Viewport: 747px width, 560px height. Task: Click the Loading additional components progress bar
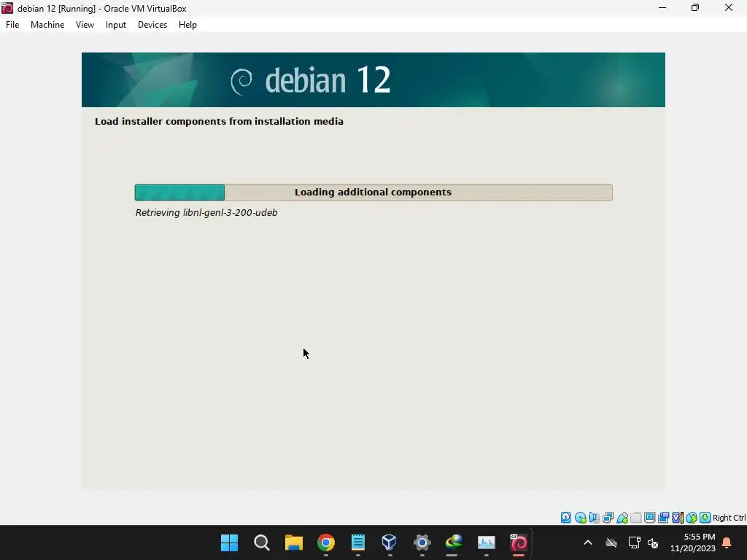[x=373, y=192]
